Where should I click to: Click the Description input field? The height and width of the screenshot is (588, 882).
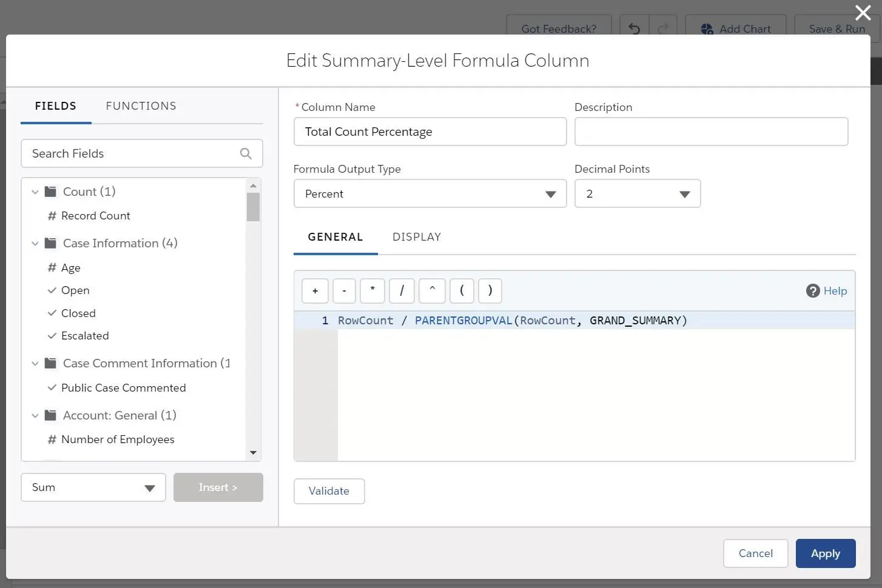[711, 132]
